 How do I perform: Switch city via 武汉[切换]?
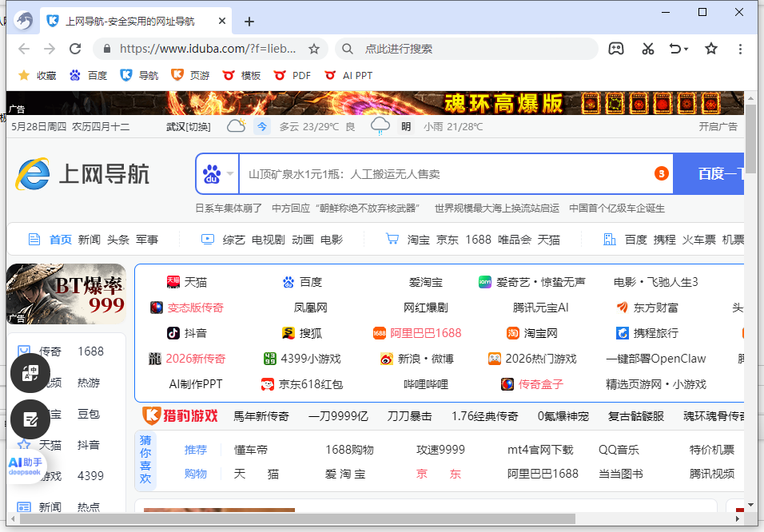pyautogui.click(x=188, y=127)
